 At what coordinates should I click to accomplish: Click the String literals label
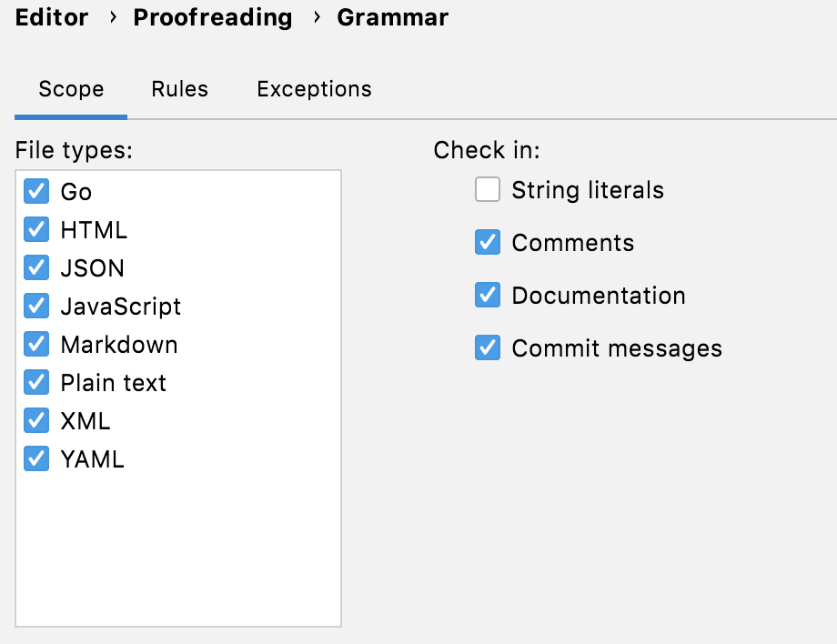(x=588, y=190)
